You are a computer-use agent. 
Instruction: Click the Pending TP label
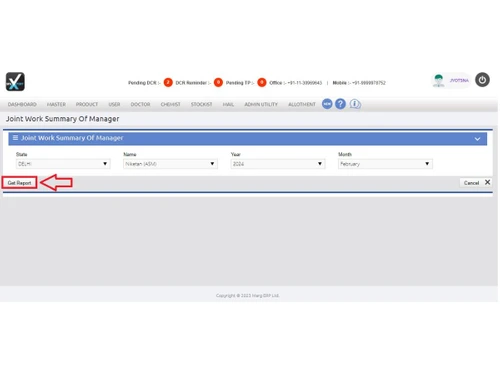[x=240, y=83]
